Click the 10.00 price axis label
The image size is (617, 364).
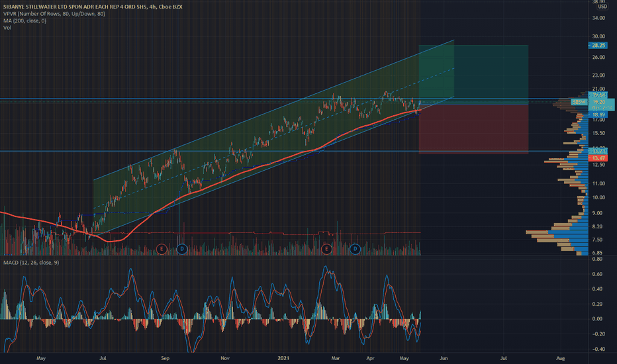point(598,197)
